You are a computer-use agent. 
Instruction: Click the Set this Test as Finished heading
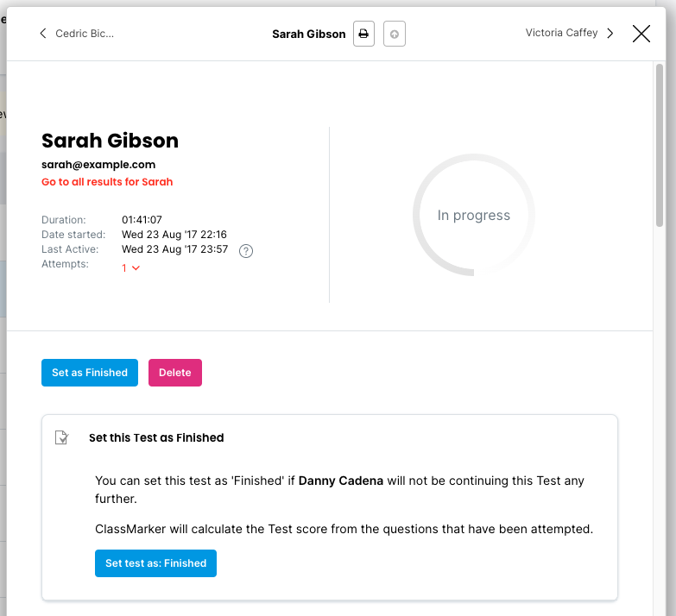[x=156, y=437]
